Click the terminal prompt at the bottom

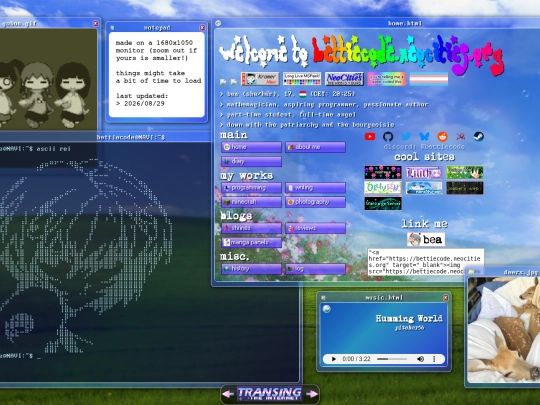click(20, 356)
